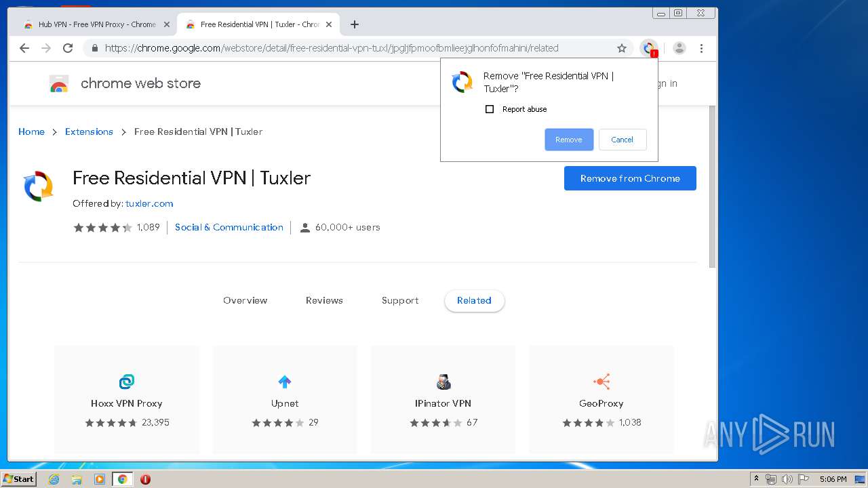Select the Related tab
Viewport: 868px width, 488px height.
click(474, 300)
